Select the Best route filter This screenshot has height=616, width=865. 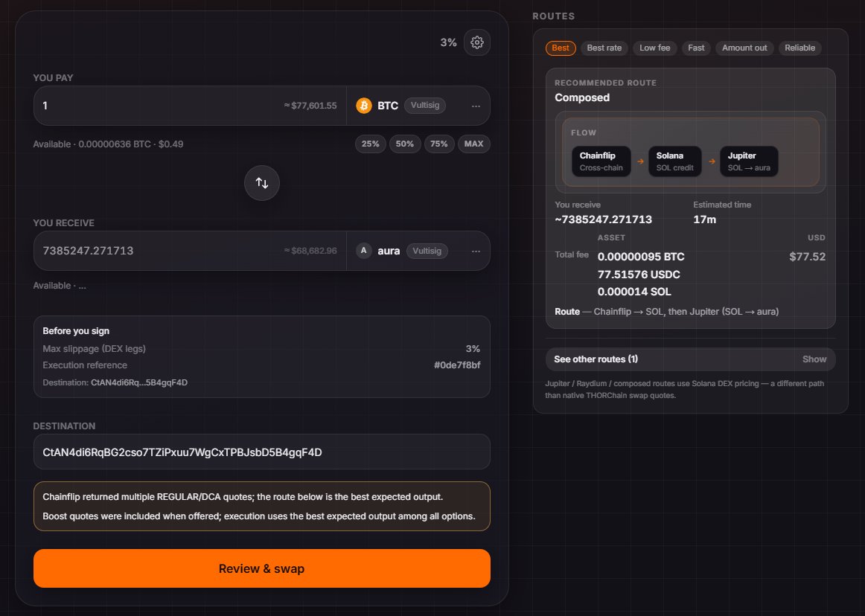(x=561, y=48)
